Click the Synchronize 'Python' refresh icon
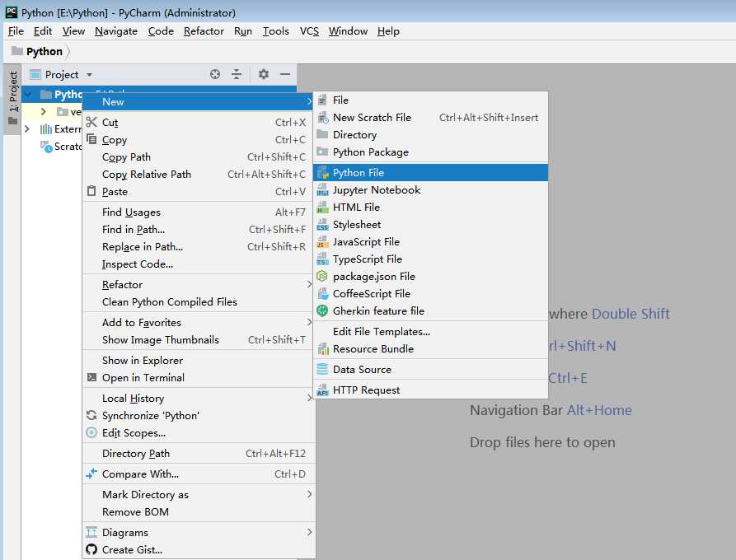The height and width of the screenshot is (560, 736). 91,415
